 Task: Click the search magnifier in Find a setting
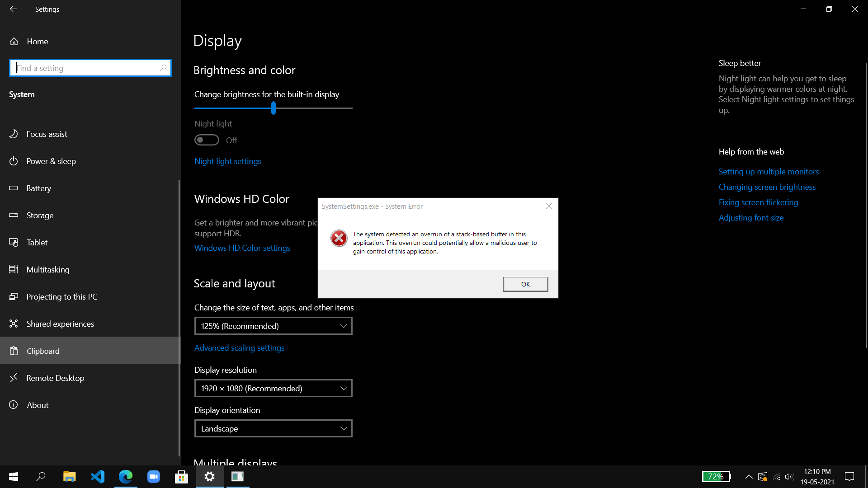point(163,68)
